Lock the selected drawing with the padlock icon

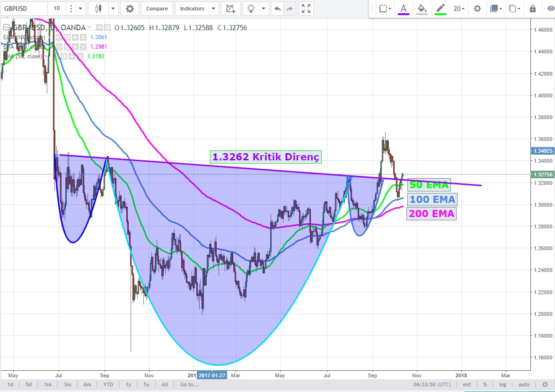pyautogui.click(x=533, y=9)
